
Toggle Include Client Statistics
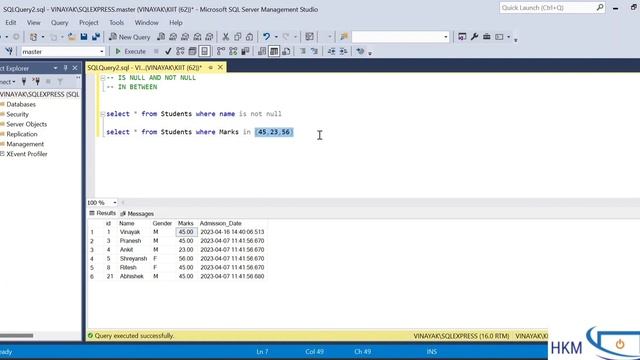(x=245, y=51)
